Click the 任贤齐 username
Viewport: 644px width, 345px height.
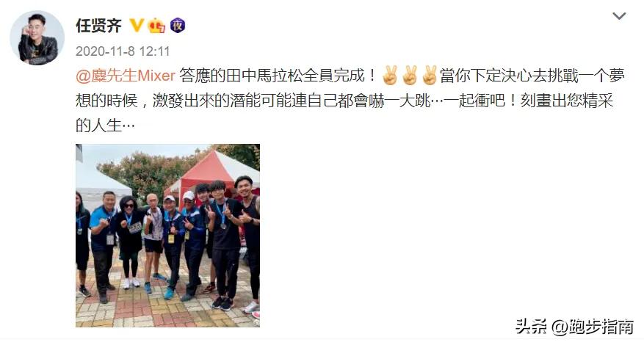[x=99, y=26]
